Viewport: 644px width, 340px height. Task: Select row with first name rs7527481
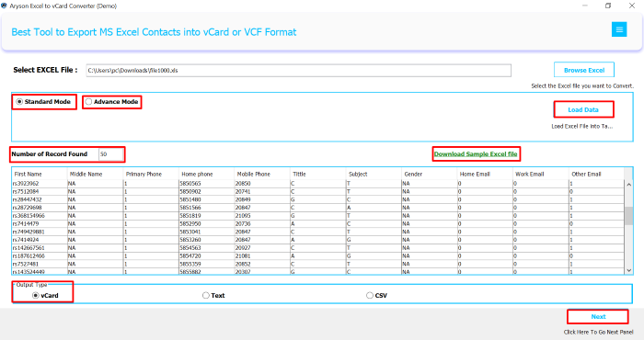[318, 264]
